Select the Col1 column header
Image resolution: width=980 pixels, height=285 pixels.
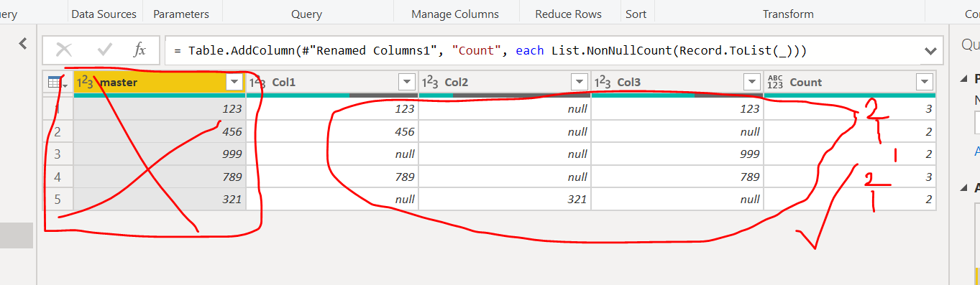pyautogui.click(x=332, y=82)
